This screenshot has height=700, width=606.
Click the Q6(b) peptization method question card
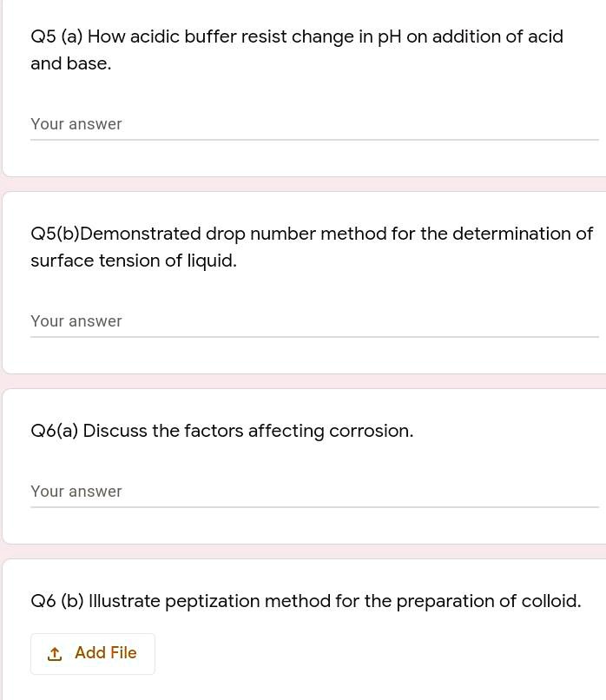pos(303,625)
